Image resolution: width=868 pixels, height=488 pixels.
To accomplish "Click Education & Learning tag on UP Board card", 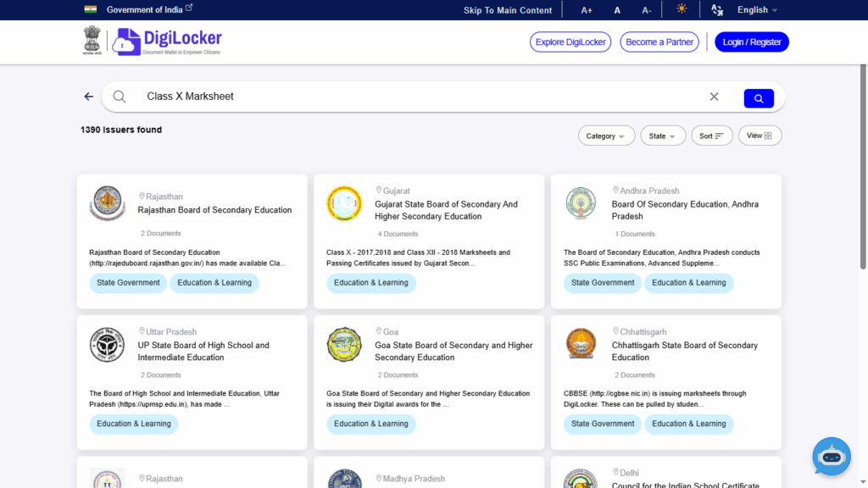I will point(133,424).
